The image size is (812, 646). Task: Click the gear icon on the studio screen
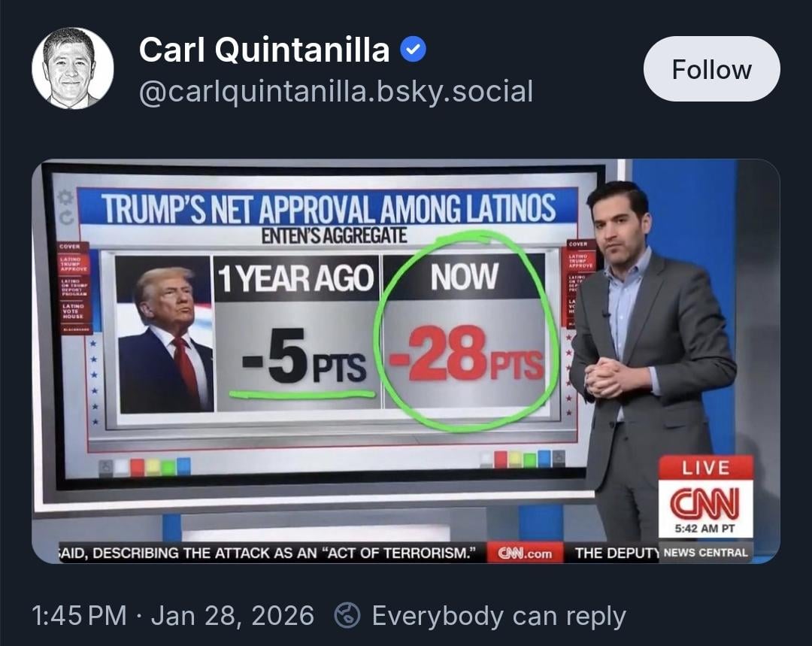(x=66, y=198)
